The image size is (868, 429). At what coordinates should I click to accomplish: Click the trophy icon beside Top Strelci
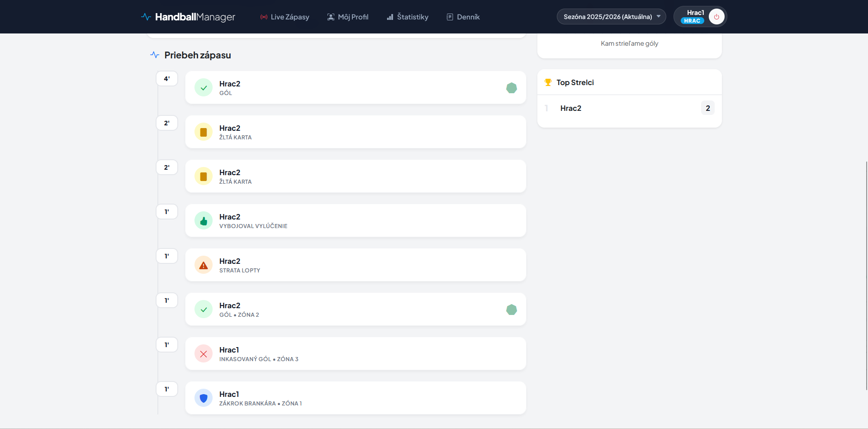tap(548, 82)
